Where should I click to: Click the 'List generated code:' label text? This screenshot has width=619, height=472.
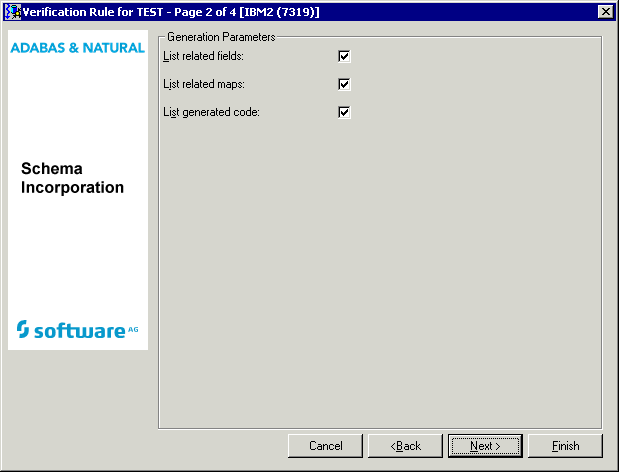pyautogui.click(x=211, y=112)
